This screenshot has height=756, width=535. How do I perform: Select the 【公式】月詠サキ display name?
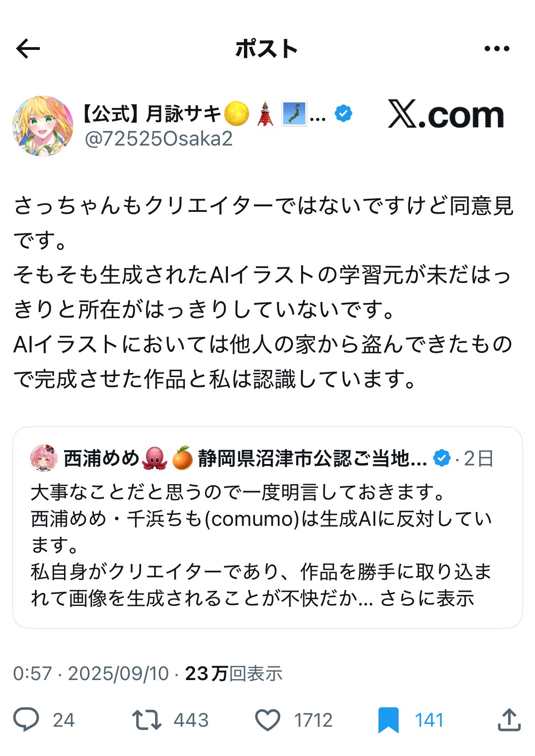pos(151,113)
